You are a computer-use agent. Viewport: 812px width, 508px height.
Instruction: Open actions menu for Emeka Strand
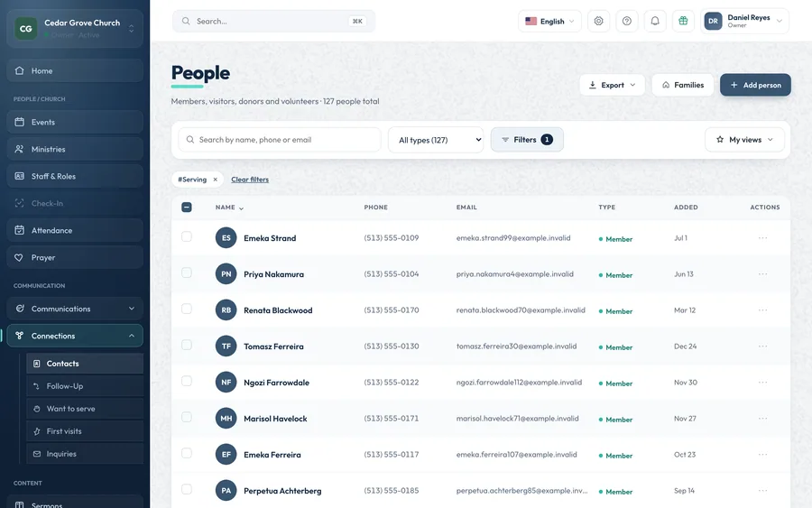[762, 237]
